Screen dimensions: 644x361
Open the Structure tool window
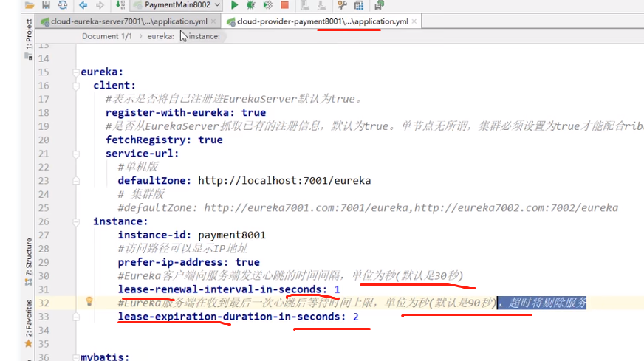coord(28,257)
